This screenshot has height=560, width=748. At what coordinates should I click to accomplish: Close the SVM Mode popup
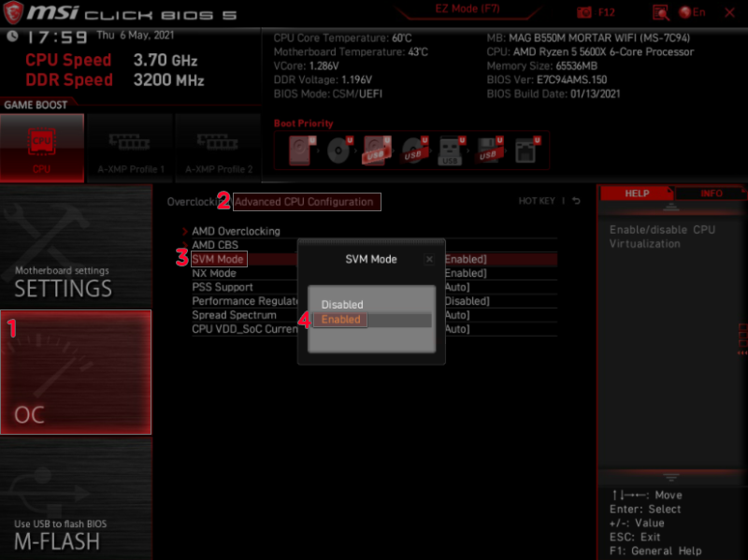tap(429, 259)
